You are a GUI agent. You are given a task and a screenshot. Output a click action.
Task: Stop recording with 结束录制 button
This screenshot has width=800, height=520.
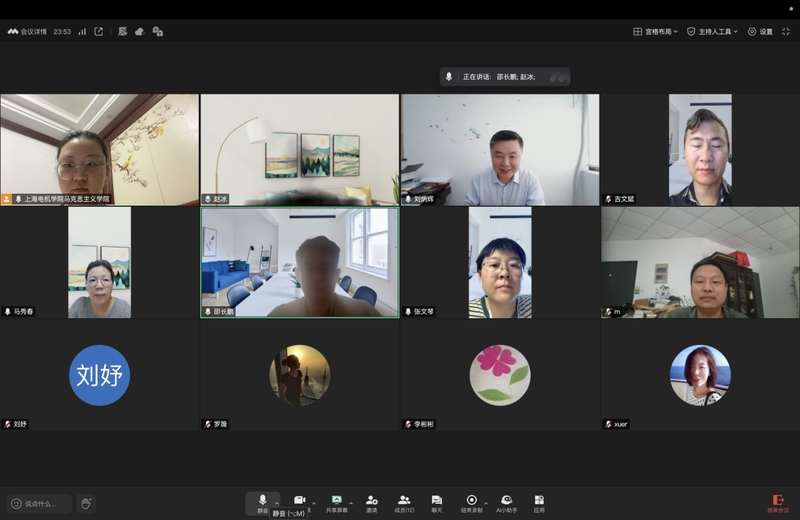click(x=472, y=502)
